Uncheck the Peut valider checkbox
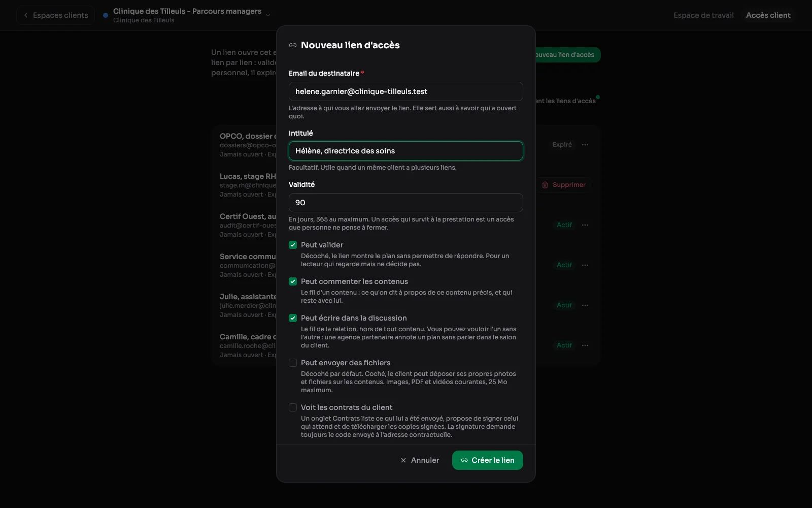 coord(293,245)
